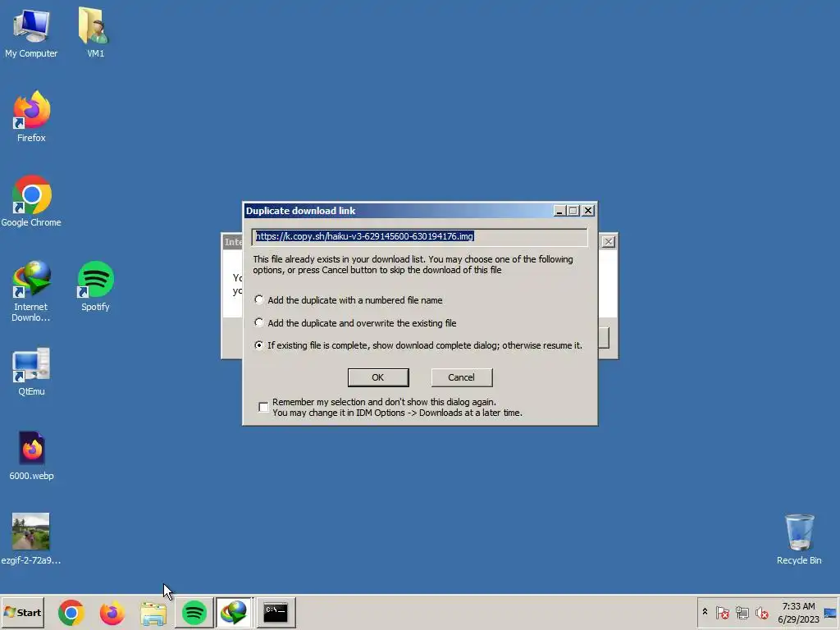Switch to the command prompt taskbar button
The height and width of the screenshot is (630, 840).
(x=276, y=612)
